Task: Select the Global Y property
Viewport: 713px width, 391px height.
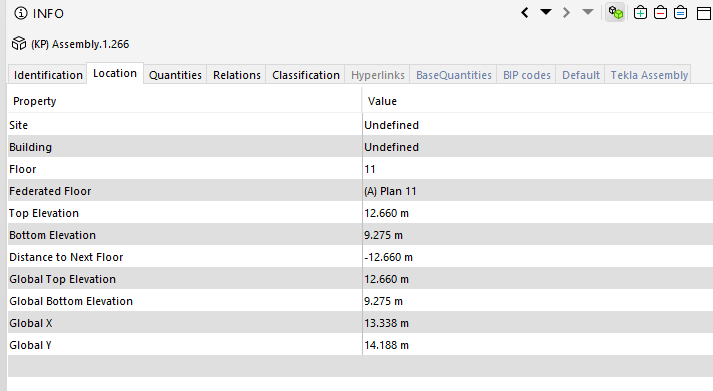Action: coord(30,345)
